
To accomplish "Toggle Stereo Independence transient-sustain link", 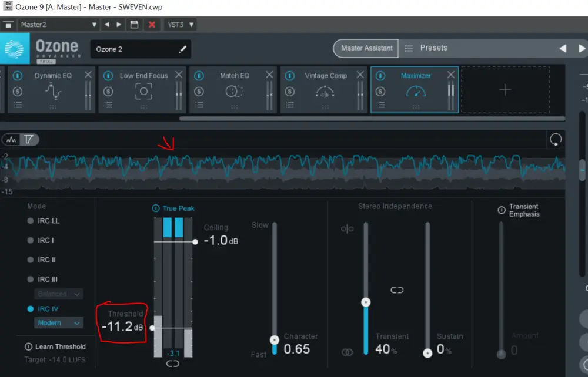I will click(x=397, y=290).
